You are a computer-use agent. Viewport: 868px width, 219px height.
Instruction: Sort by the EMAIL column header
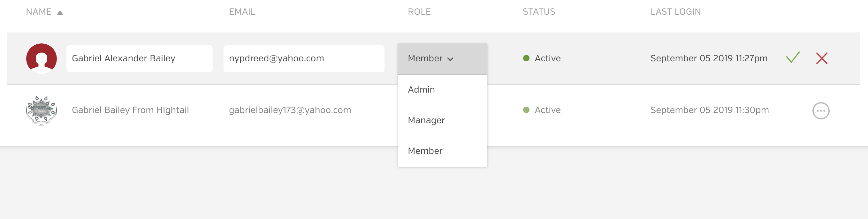point(242,12)
